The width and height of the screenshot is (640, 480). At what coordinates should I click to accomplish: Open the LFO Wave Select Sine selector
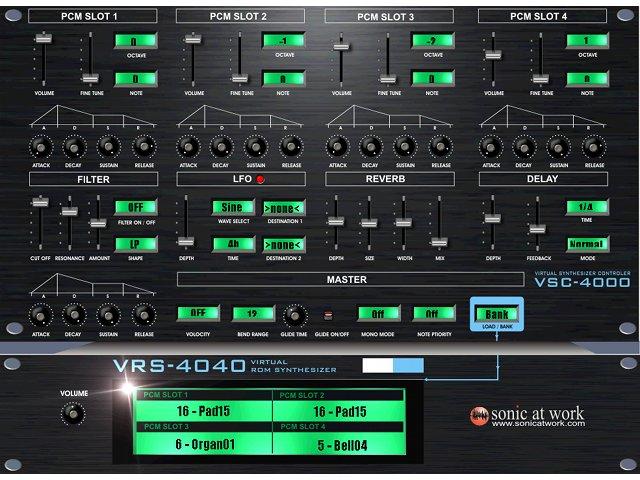click(233, 207)
